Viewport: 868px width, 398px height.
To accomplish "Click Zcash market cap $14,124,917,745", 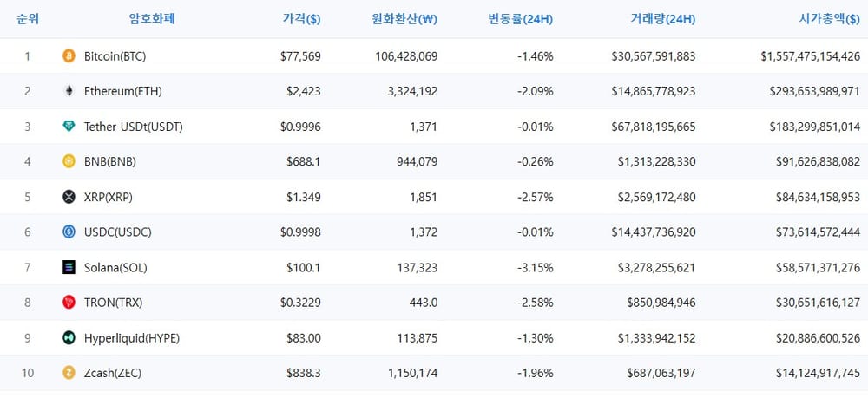I will [819, 373].
